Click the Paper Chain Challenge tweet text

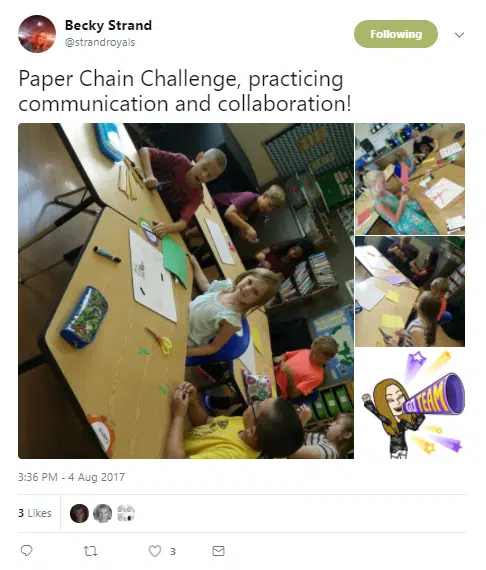click(185, 91)
